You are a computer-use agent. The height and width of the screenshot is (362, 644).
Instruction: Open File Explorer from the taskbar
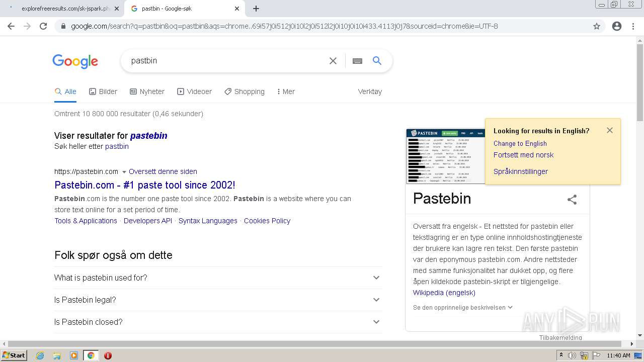pyautogui.click(x=57, y=355)
